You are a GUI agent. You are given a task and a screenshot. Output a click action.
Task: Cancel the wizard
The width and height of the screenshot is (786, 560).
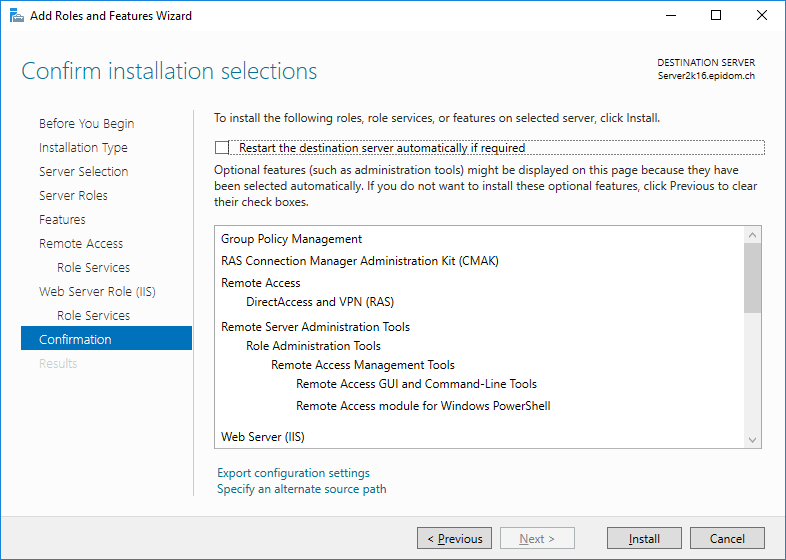pyautogui.click(x=727, y=538)
